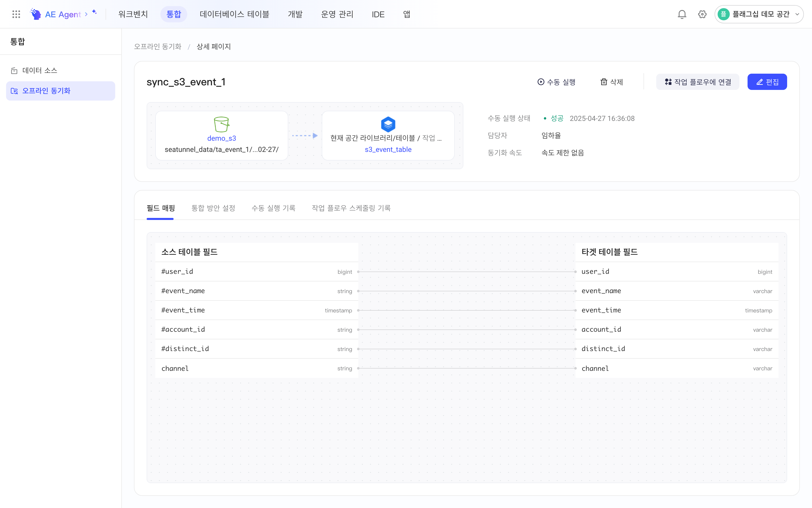The width and height of the screenshot is (812, 508).
Task: Open the 운영 관리 menu
Action: 337,14
